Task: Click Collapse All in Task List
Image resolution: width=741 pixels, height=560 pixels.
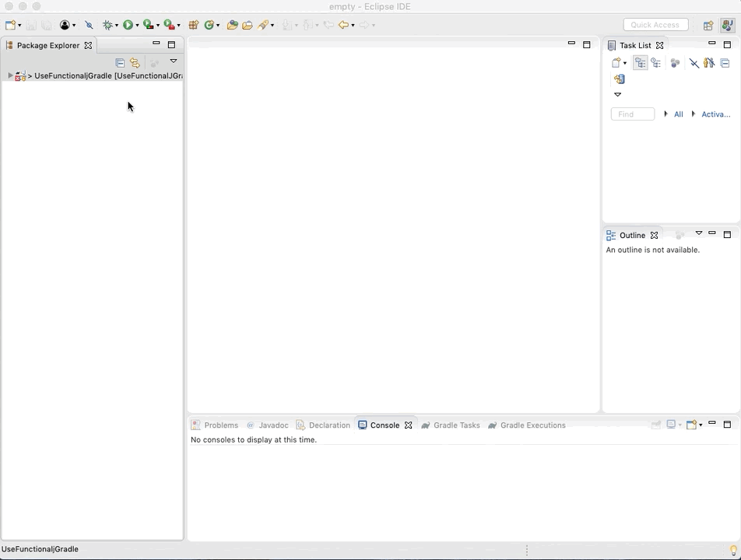Action: [x=725, y=63]
